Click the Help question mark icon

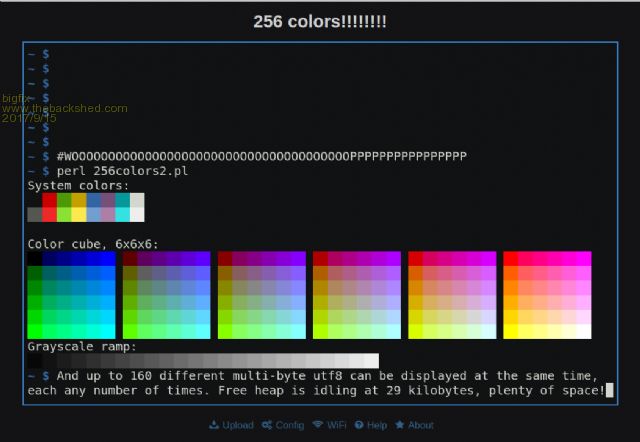(x=359, y=425)
